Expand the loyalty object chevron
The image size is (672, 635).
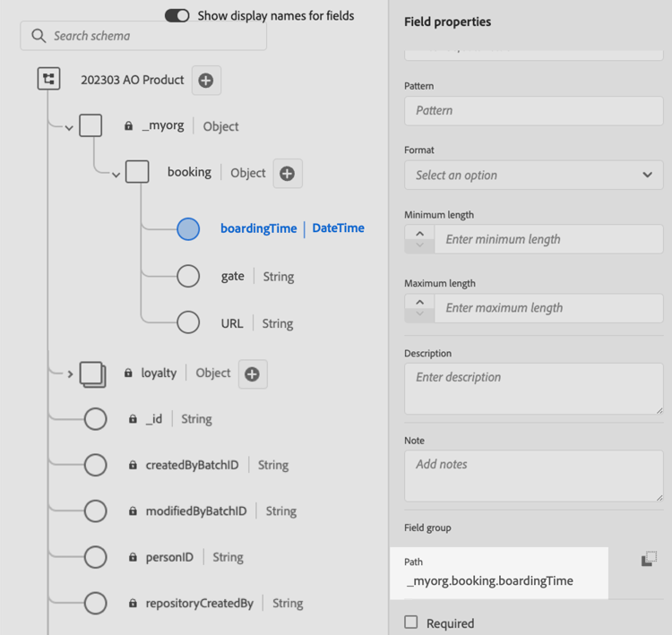(70, 373)
